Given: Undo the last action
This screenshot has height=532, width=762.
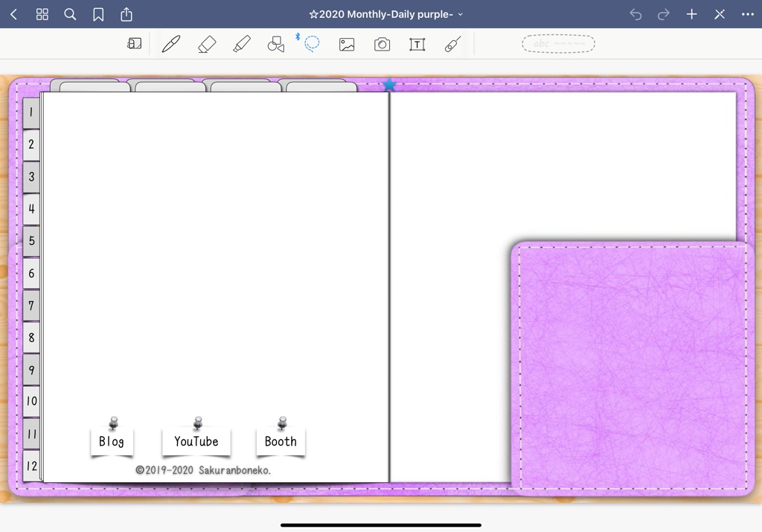Looking at the screenshot, I should [x=635, y=15].
